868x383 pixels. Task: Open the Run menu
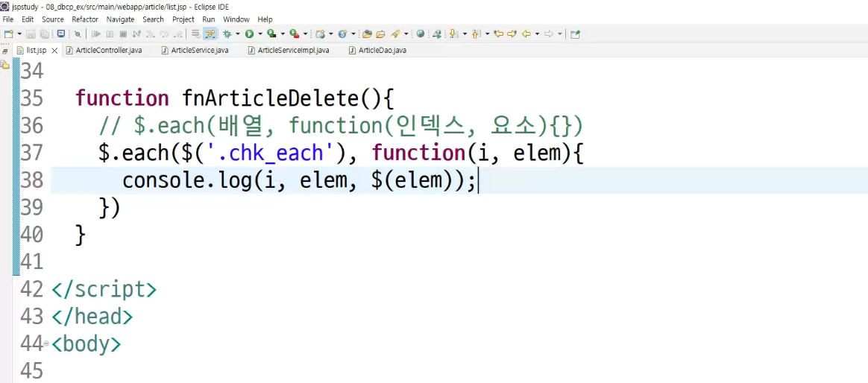[209, 19]
